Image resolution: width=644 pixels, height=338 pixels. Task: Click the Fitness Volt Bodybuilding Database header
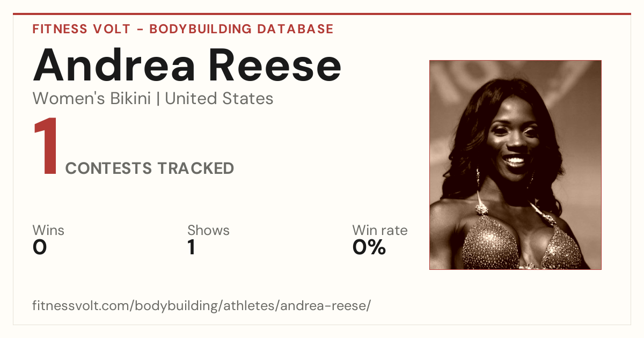tap(183, 29)
